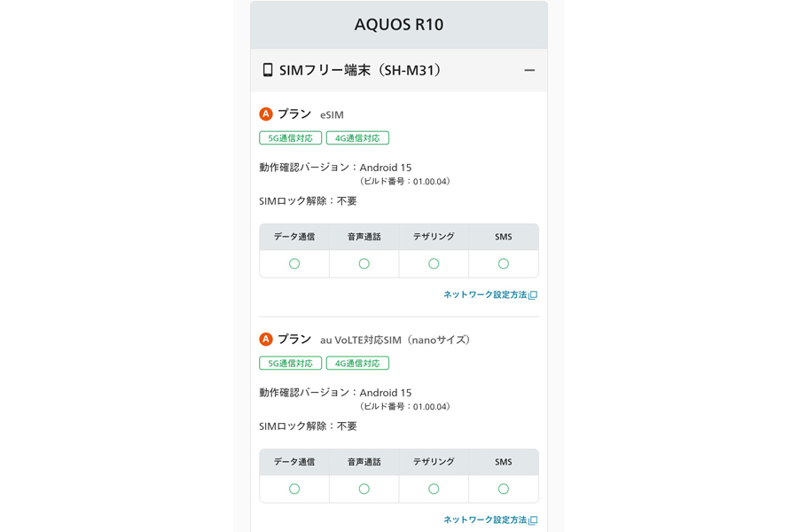Screen dimensions: 798x532
Task: Click the テザリング column header in eSIM table
Action: coord(434,237)
